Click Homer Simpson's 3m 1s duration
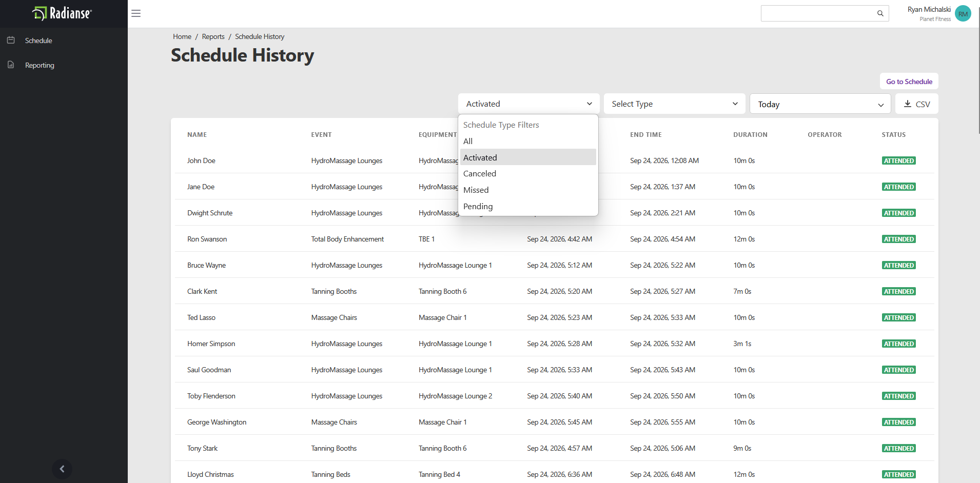The width and height of the screenshot is (980, 483). click(x=742, y=344)
